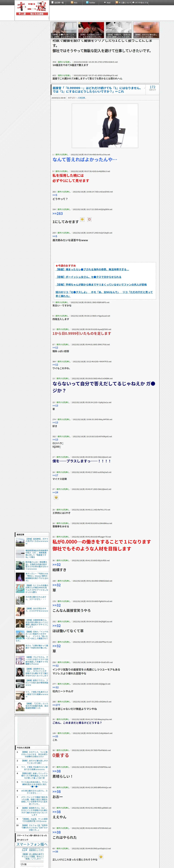This screenshot has height=868, width=174.
Task: Click the 兵庫県知事 article thumbnail
Action: tap(20, 623)
